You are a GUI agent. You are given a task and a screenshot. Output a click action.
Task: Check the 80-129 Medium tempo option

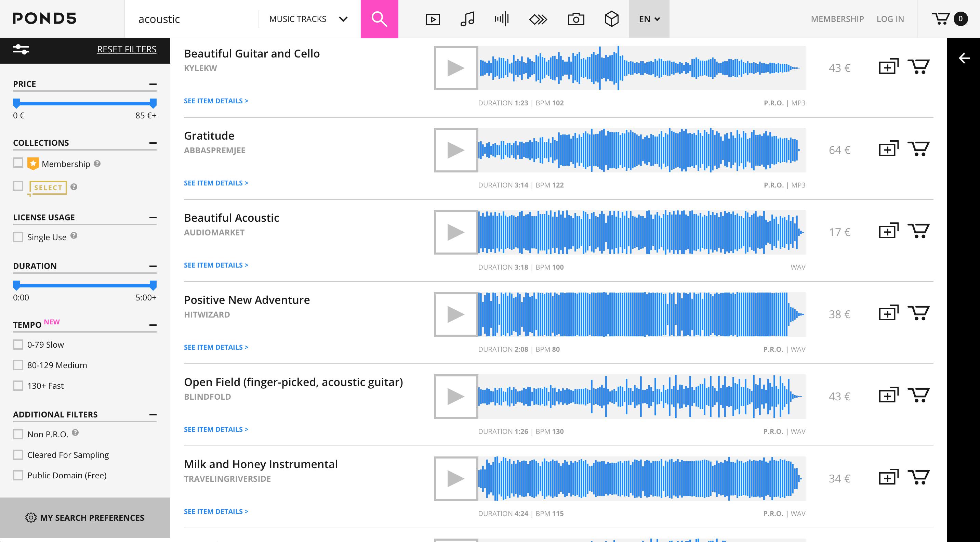click(x=18, y=365)
